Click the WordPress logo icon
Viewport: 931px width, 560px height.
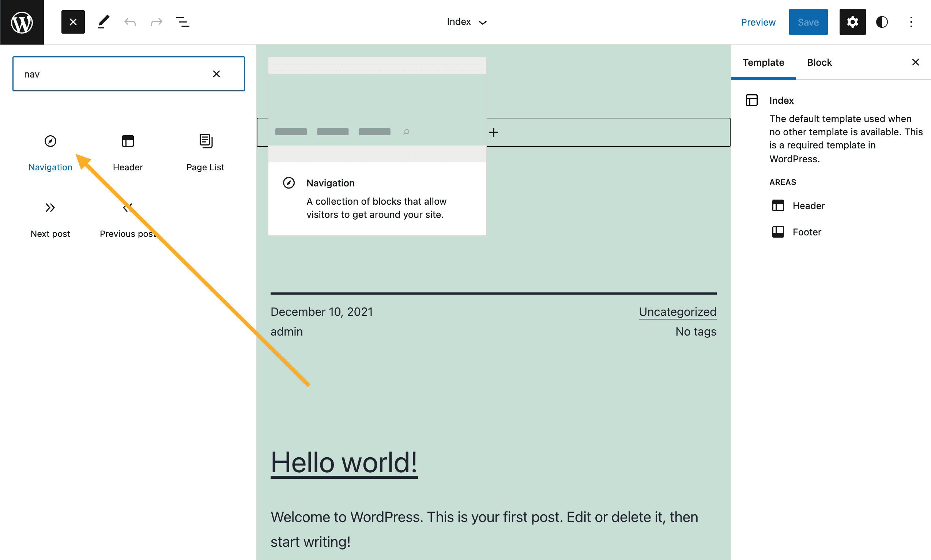22,22
